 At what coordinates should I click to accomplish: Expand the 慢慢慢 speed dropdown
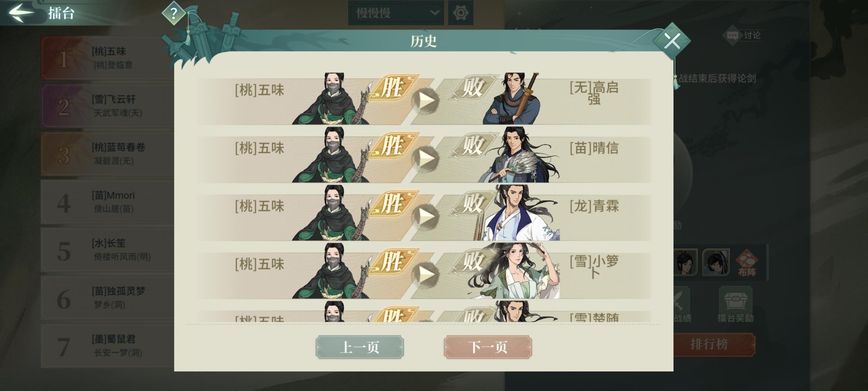coord(396,13)
